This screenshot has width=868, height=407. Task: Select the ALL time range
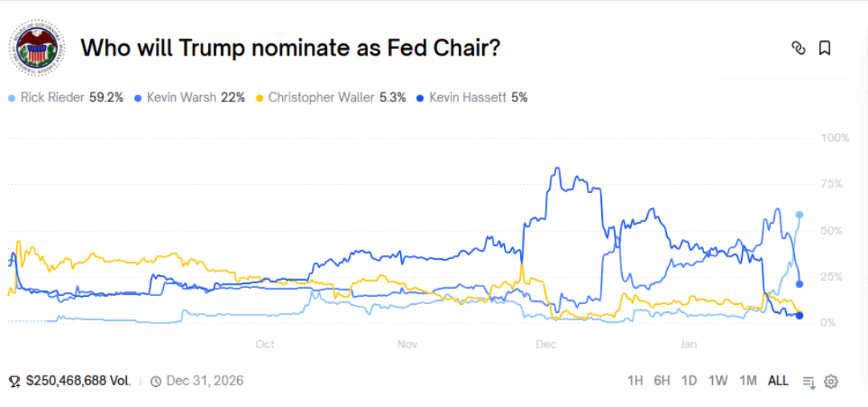(778, 380)
